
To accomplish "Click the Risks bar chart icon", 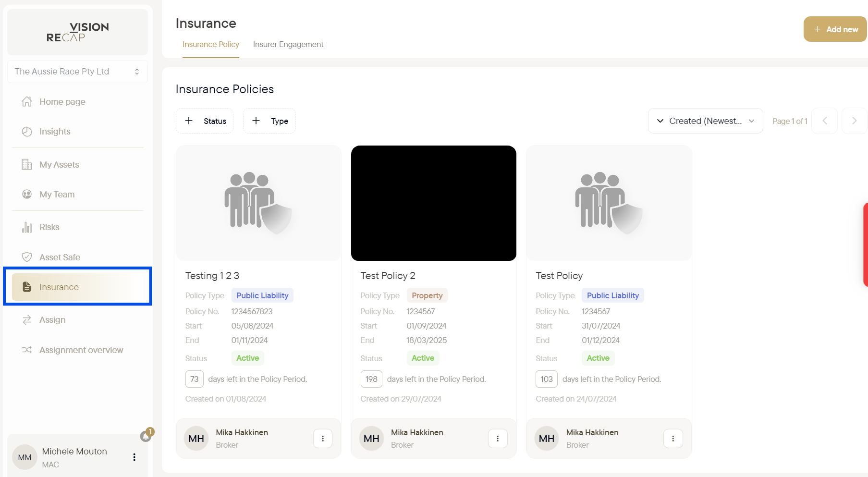I will (27, 227).
